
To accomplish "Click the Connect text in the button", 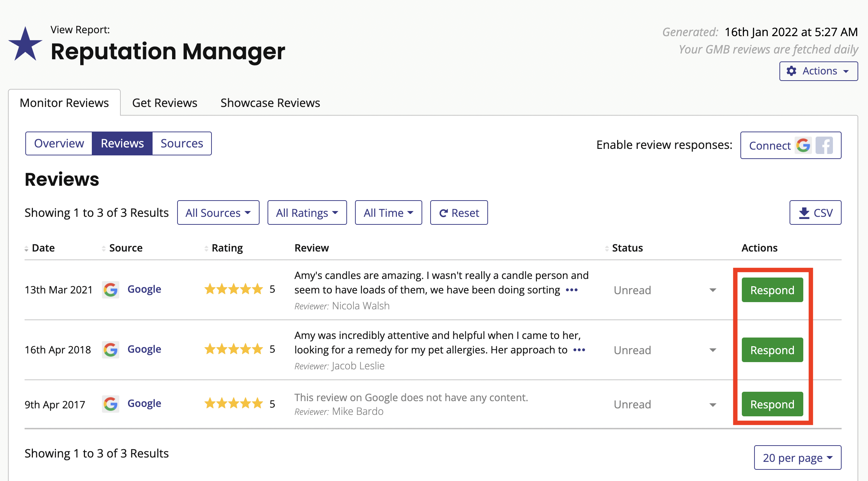I will [x=770, y=146].
